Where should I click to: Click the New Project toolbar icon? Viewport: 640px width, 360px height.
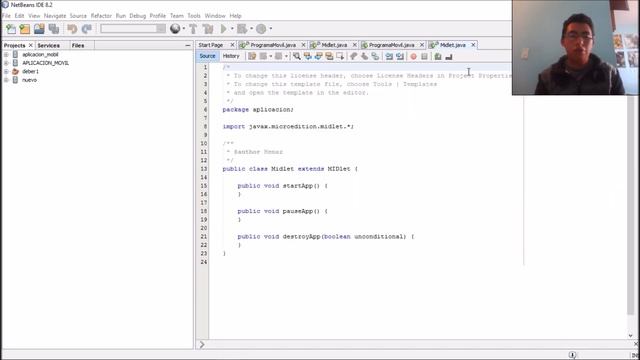(x=25, y=29)
